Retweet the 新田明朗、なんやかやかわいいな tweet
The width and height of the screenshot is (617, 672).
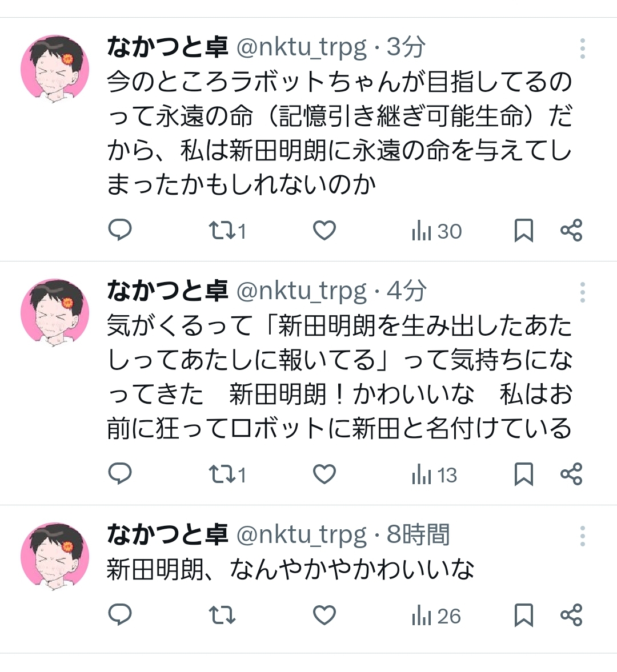pyautogui.click(x=222, y=615)
